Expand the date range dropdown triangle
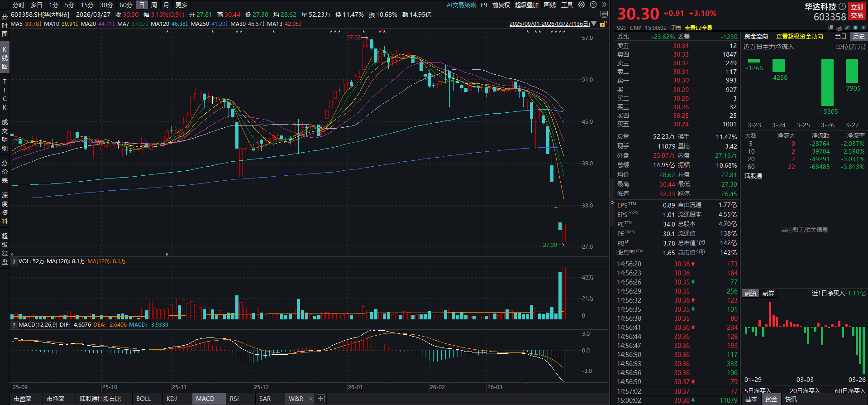This screenshot has width=868, height=405. 594,24
